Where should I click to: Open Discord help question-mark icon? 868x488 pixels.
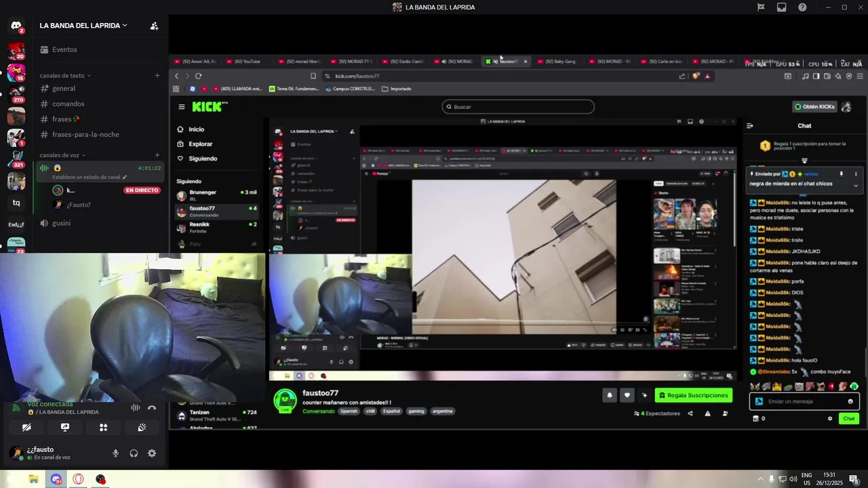pos(802,7)
